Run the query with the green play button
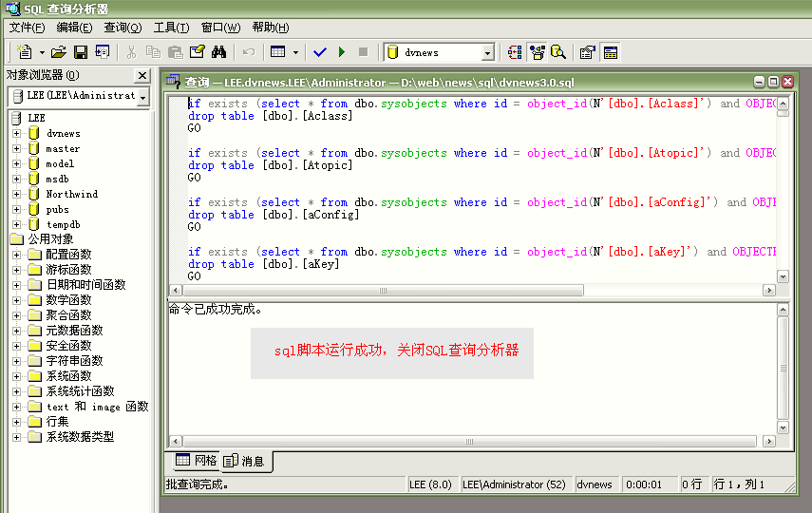The image size is (812, 513). pos(342,52)
